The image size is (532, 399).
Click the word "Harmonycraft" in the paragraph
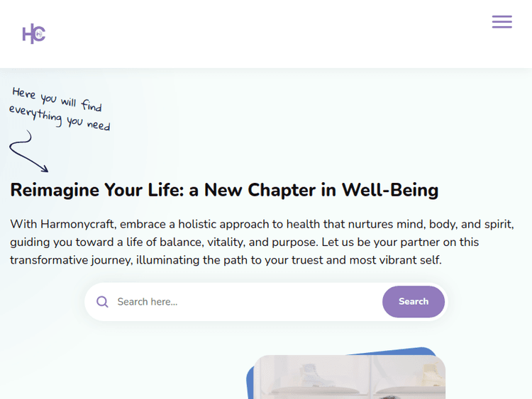pos(77,224)
